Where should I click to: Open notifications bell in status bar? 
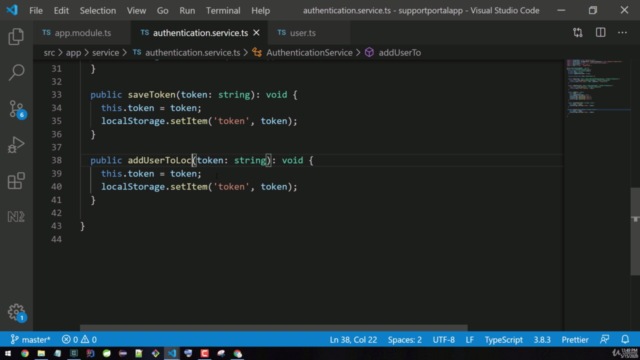pos(625,339)
